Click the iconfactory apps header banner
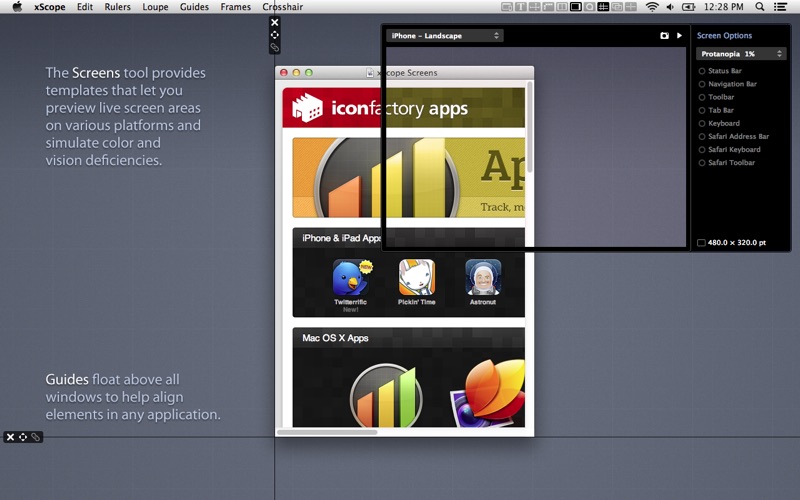This screenshot has width=800, height=500. (403, 108)
